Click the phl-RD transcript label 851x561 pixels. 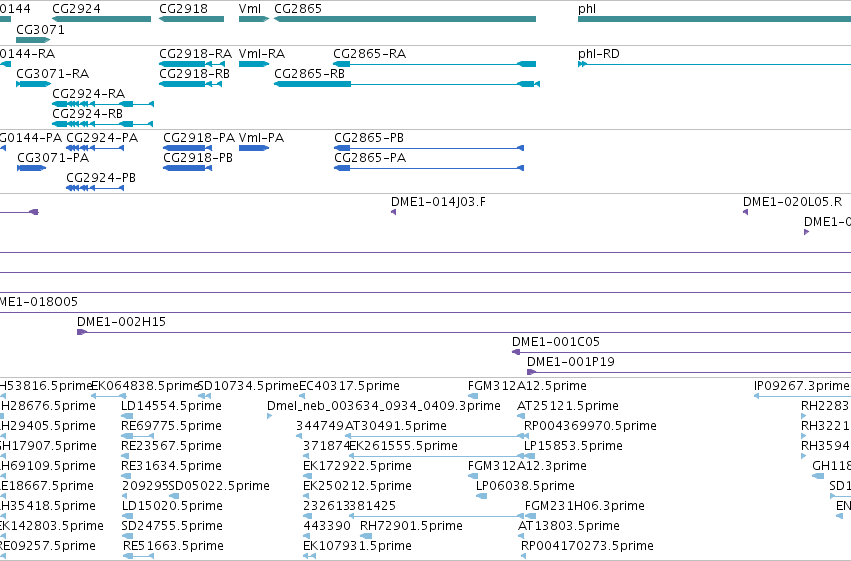(599, 54)
